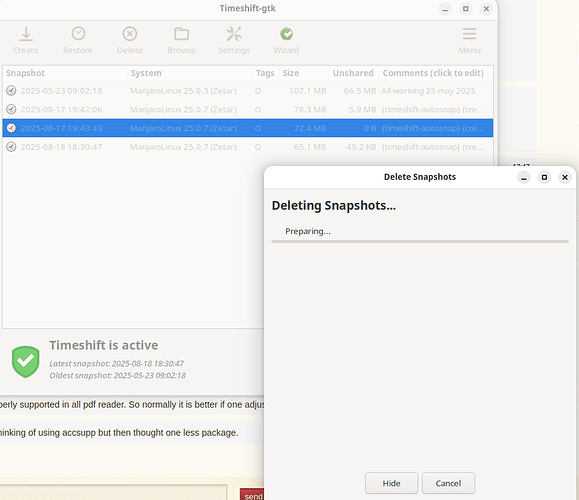Click the red send button in background window
Viewport: 579px width, 500px height.
pyautogui.click(x=252, y=495)
